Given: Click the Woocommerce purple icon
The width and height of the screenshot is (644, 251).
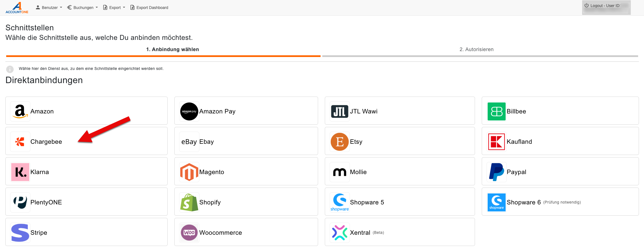Looking at the screenshot, I should (x=189, y=233).
